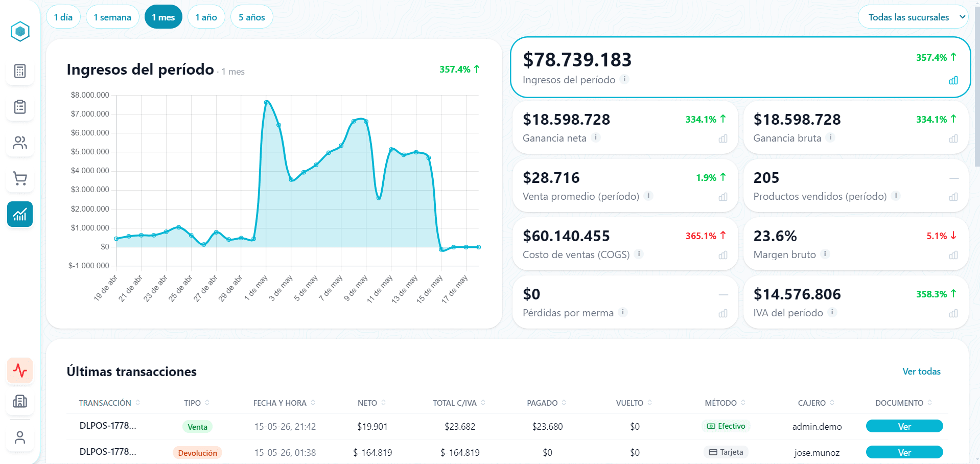Click Ver button for admin.demo transaction
Image resolution: width=980 pixels, height=464 pixels.
click(904, 426)
